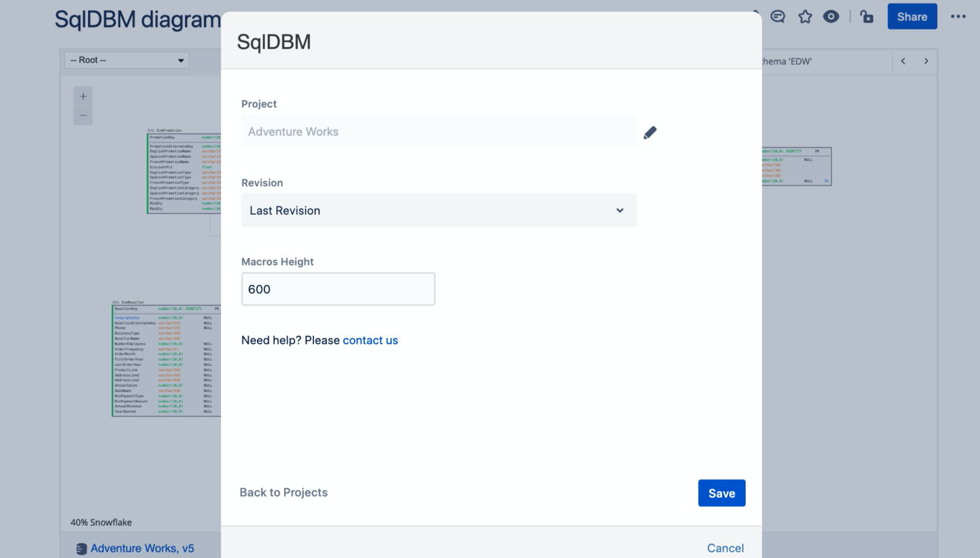The width and height of the screenshot is (980, 558).
Task: Open the Root diagram selector dropdown
Action: click(x=127, y=60)
